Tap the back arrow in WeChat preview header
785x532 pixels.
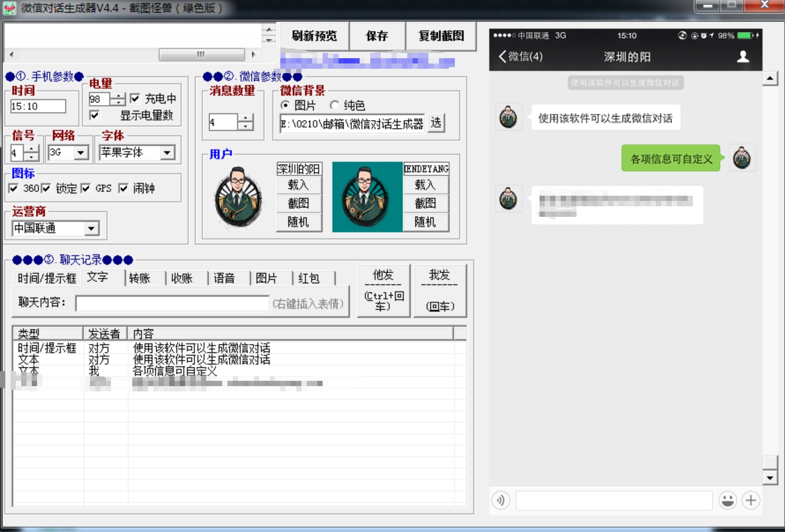point(502,56)
